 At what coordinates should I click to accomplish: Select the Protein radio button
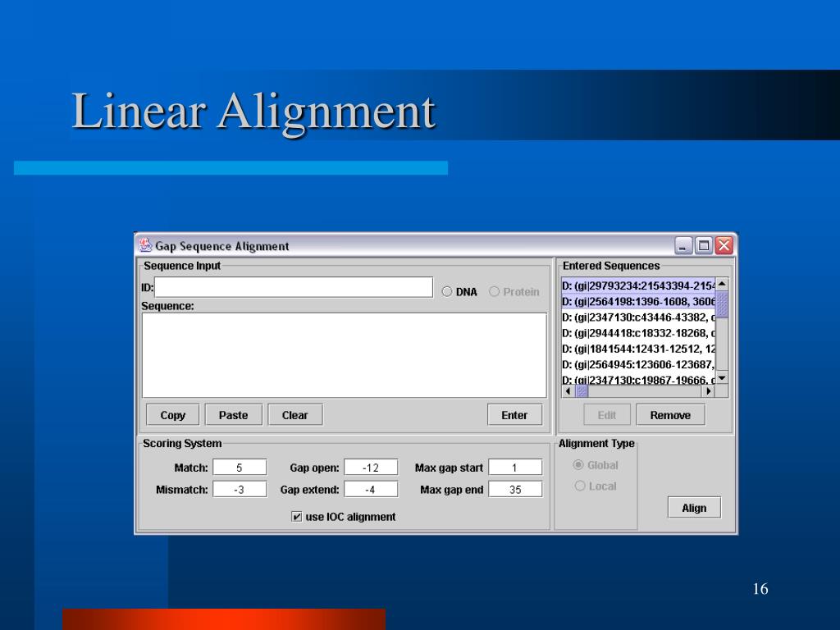tap(494, 291)
